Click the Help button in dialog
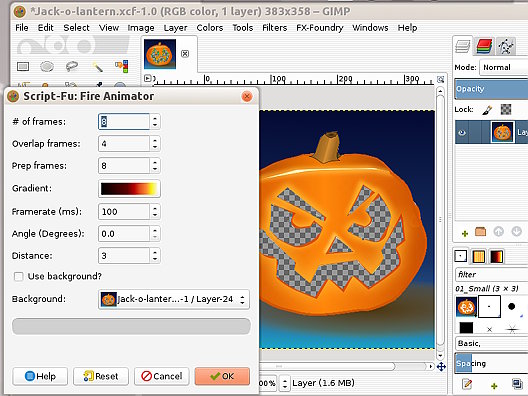 [40, 376]
